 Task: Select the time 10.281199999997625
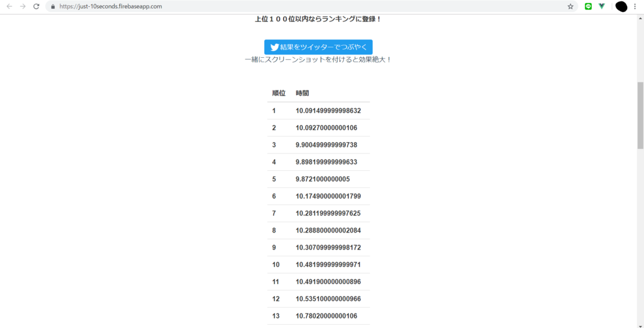point(328,214)
